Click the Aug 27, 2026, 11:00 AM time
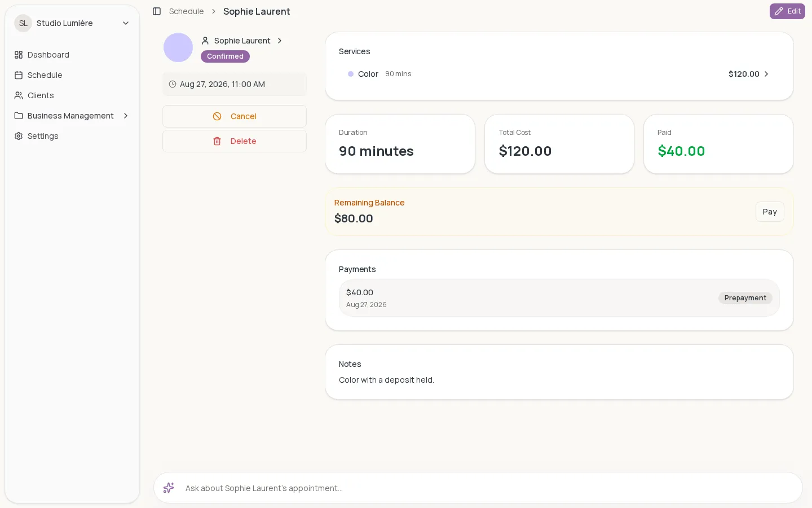The image size is (812, 508). pyautogui.click(x=222, y=84)
